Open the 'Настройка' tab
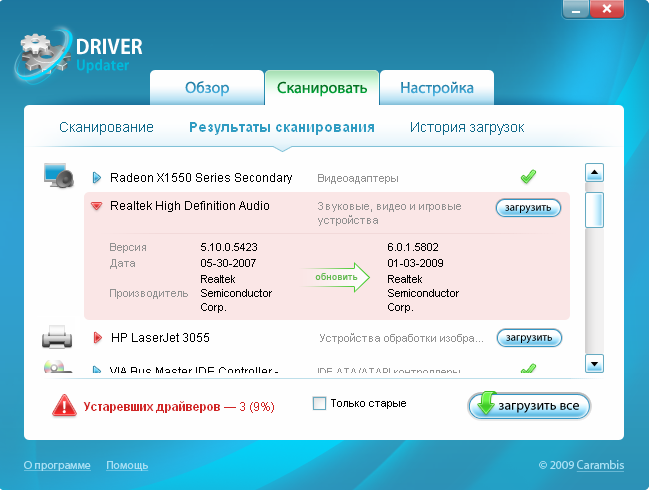This screenshot has height=490, width=649. coord(436,88)
